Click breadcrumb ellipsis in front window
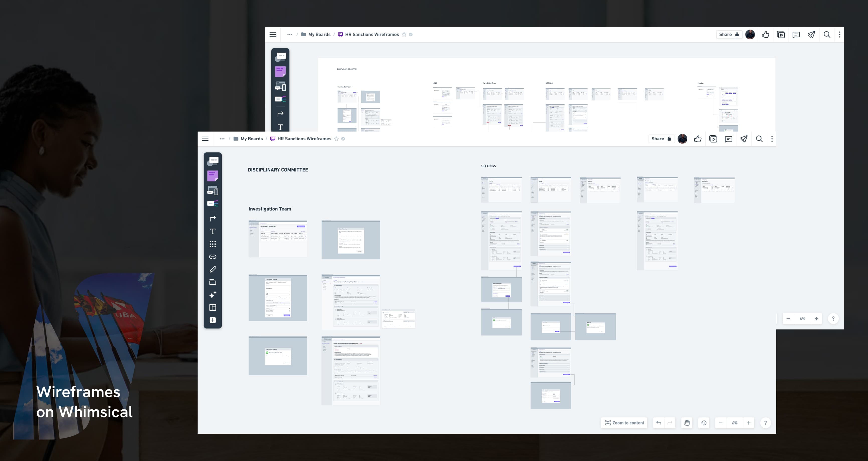The image size is (868, 461). coord(222,139)
